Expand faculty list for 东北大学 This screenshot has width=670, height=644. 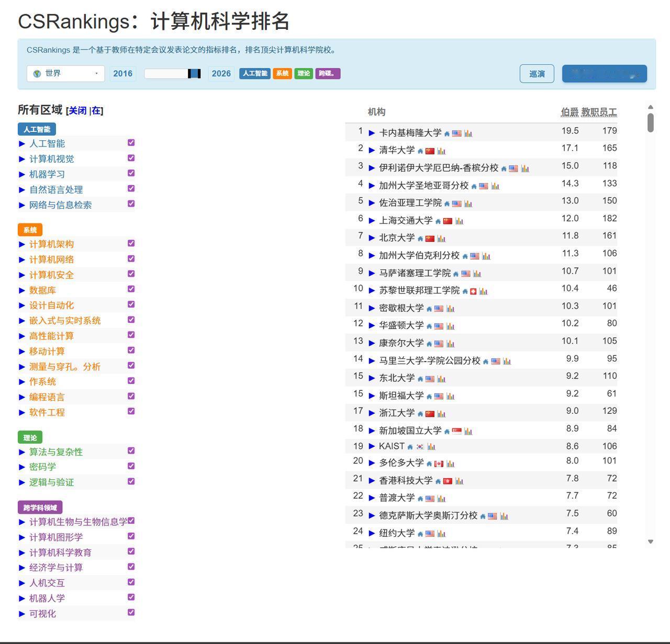[x=372, y=378]
